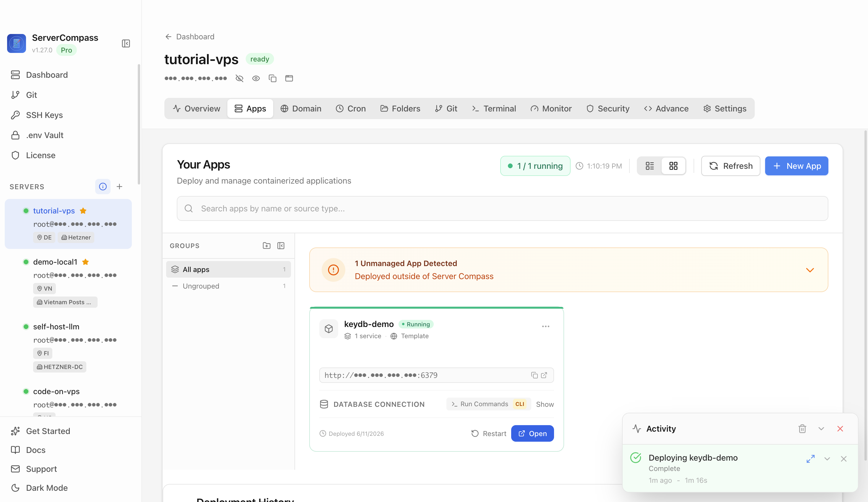
Task: Switch to the Domain tab
Action: [301, 109]
